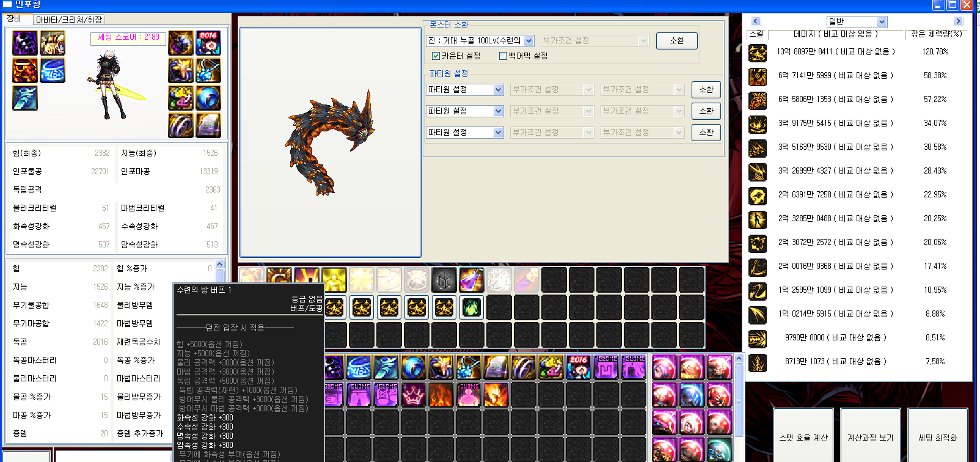
Task: Select skill icon for 2억 6391만 7258 row
Action: point(758,196)
